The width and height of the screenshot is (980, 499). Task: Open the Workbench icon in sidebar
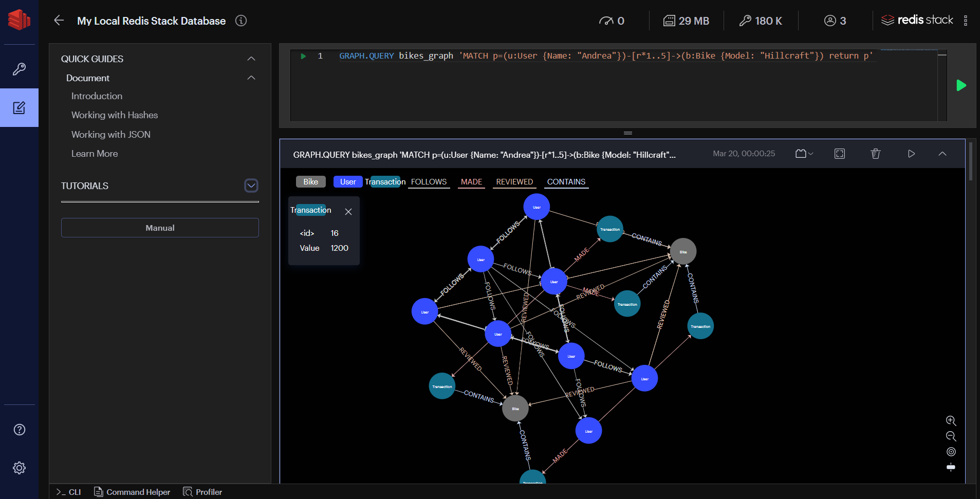click(x=19, y=108)
